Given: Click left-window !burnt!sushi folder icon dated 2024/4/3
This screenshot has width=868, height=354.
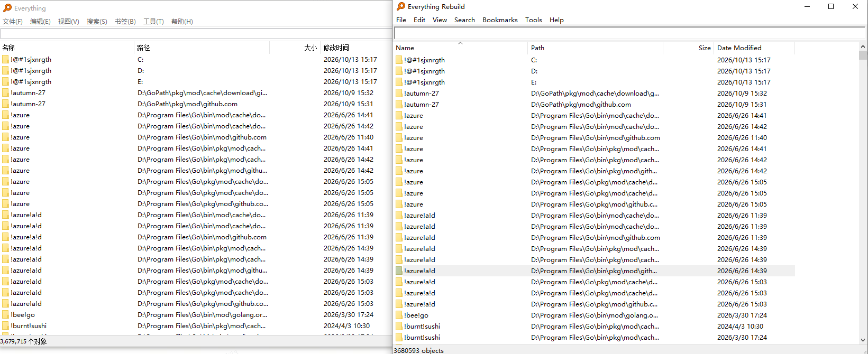Looking at the screenshot, I should click(5, 326).
